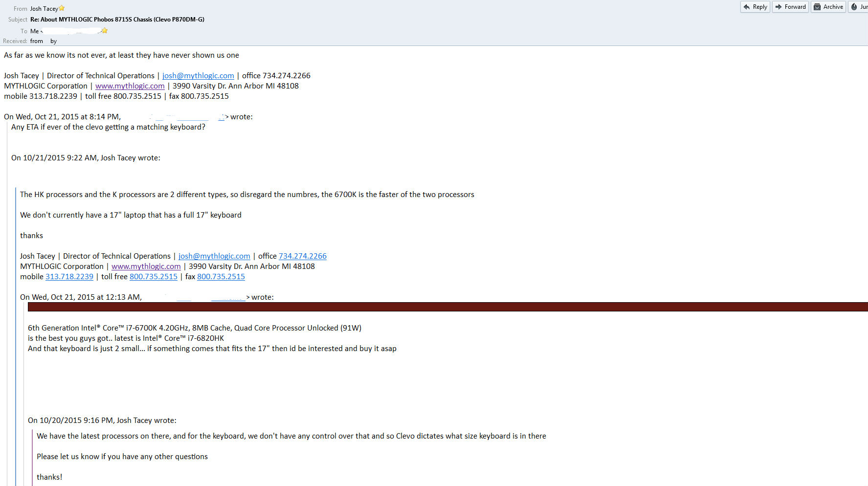
Task: Open josh@mythlogic.com link in quoted signature
Action: coord(214,256)
